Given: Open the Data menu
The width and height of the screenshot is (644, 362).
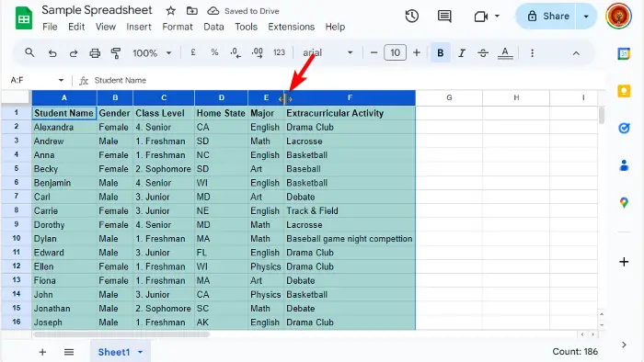Looking at the screenshot, I should [x=213, y=27].
